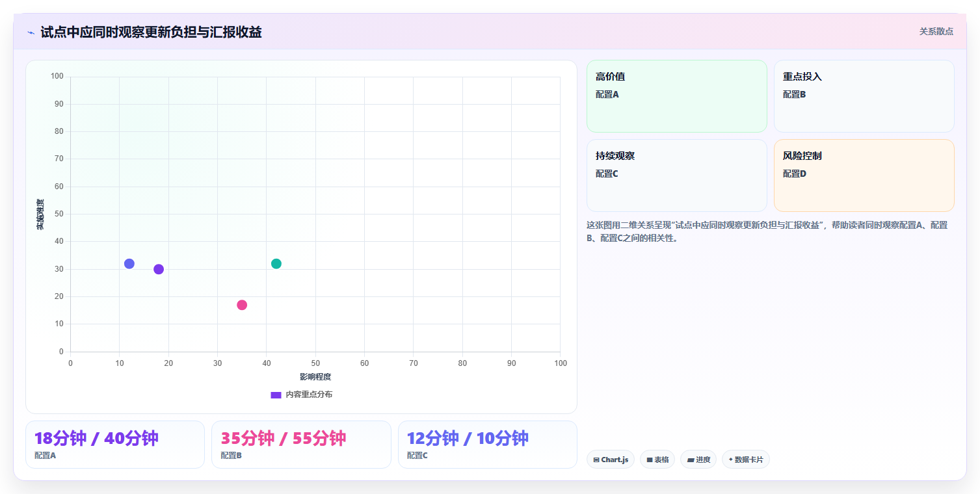Select the blue-indigo scatter point

tap(129, 264)
